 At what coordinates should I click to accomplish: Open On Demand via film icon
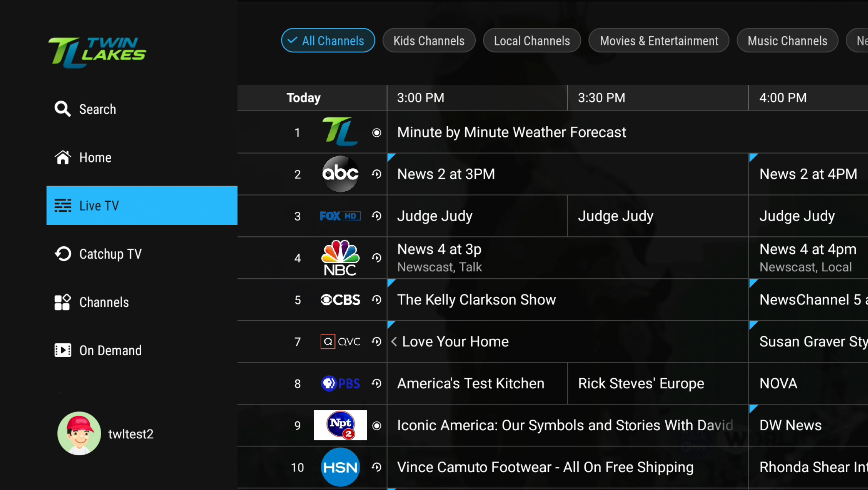[x=62, y=350]
